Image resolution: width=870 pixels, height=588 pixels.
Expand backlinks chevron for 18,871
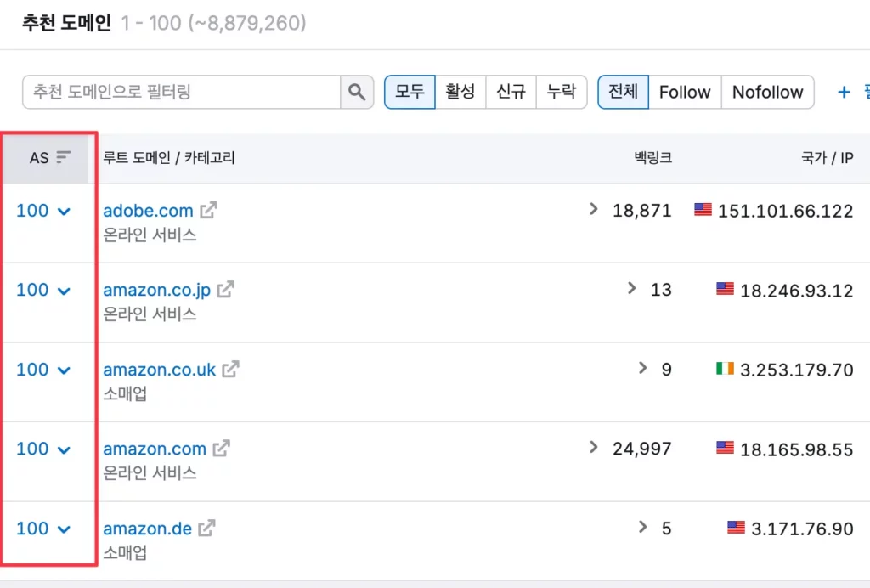(594, 209)
